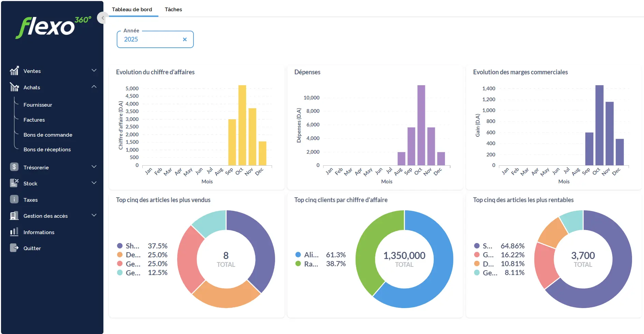Collapse the Achats menu chevron
This screenshot has height=334, width=644.
click(94, 87)
